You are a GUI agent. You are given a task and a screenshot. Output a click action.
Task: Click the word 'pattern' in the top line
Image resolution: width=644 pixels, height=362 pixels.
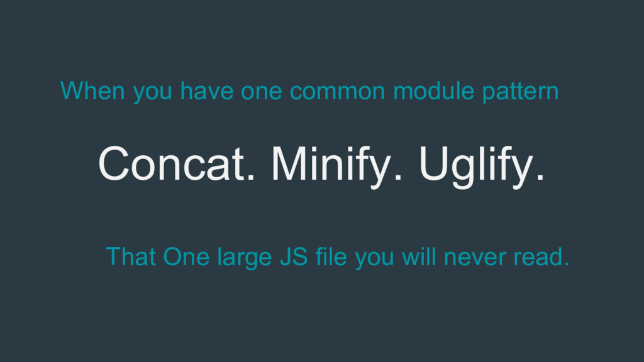(521, 92)
